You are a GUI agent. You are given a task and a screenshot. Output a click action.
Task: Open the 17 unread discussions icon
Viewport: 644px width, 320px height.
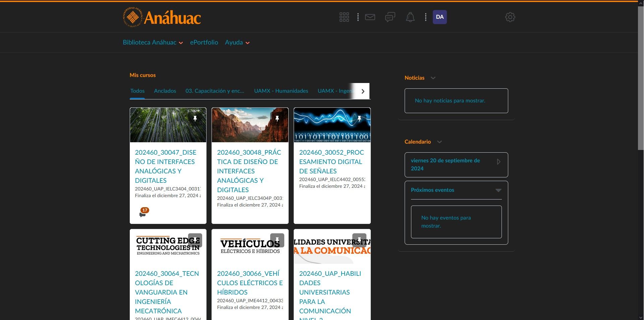pyautogui.click(x=144, y=213)
